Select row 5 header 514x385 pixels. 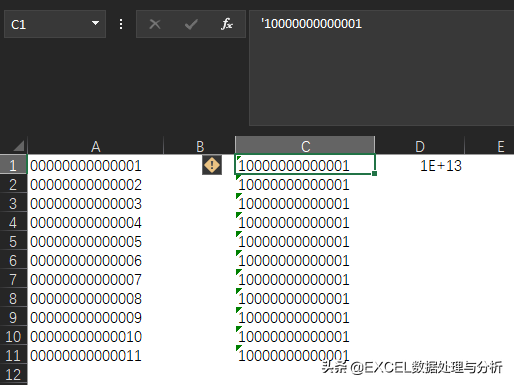pyautogui.click(x=13, y=241)
